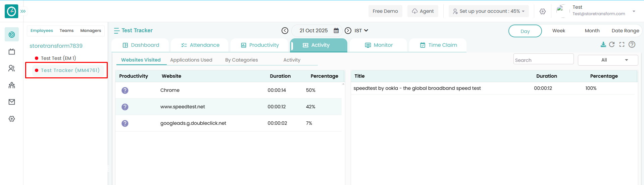Click the Productivity column header

[134, 76]
